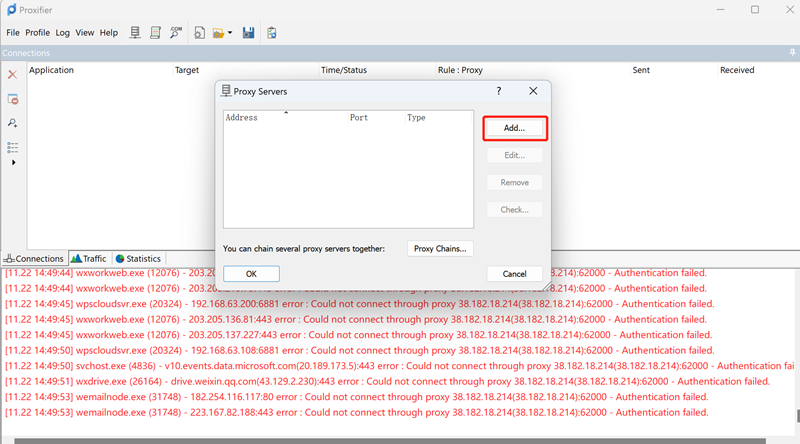Click the horizontal log scrollbar
This screenshot has height=444, width=800.
(x=390, y=440)
